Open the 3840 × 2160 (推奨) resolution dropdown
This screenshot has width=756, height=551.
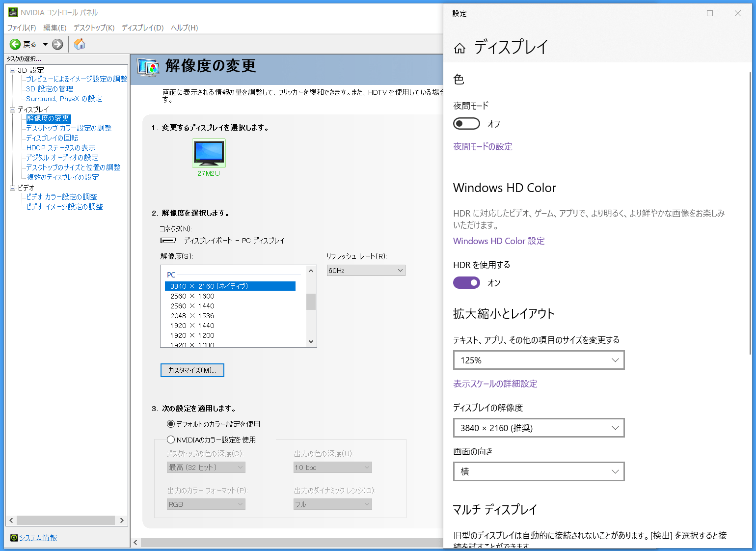point(539,428)
